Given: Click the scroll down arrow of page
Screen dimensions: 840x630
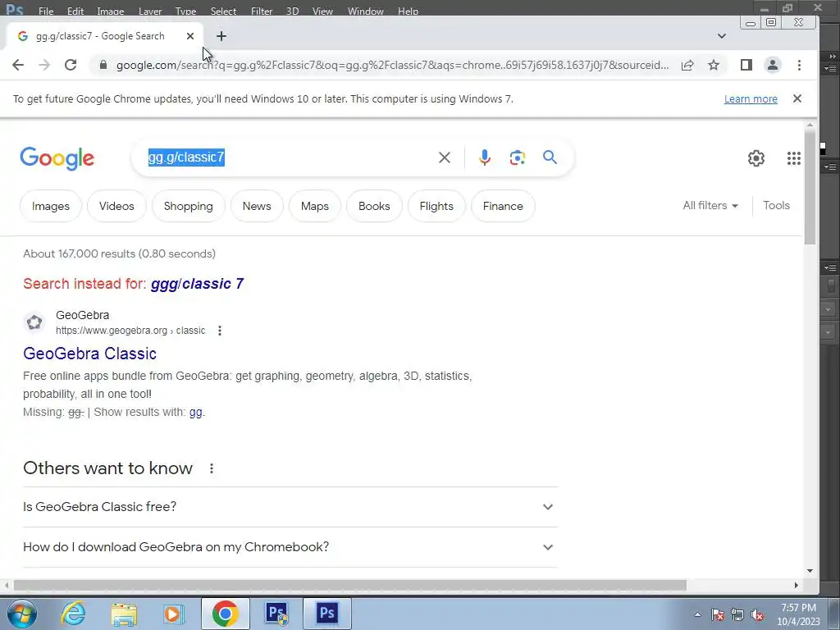Looking at the screenshot, I should tap(810, 571).
